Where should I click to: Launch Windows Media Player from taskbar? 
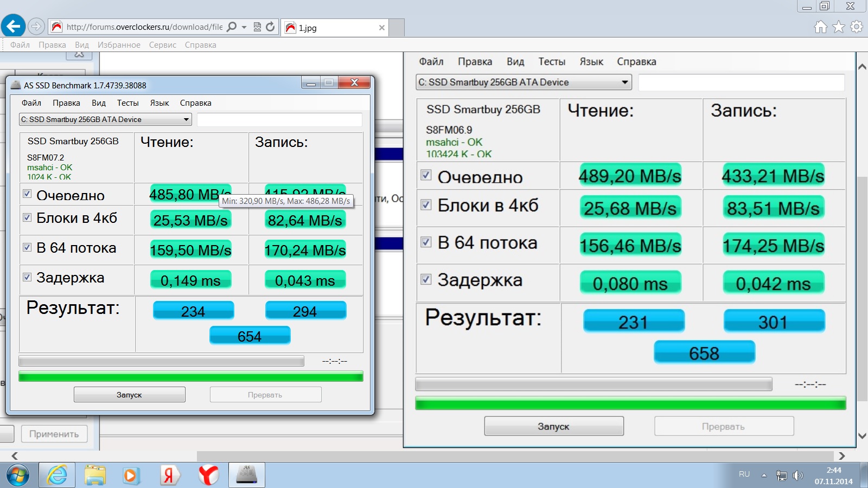point(131,476)
